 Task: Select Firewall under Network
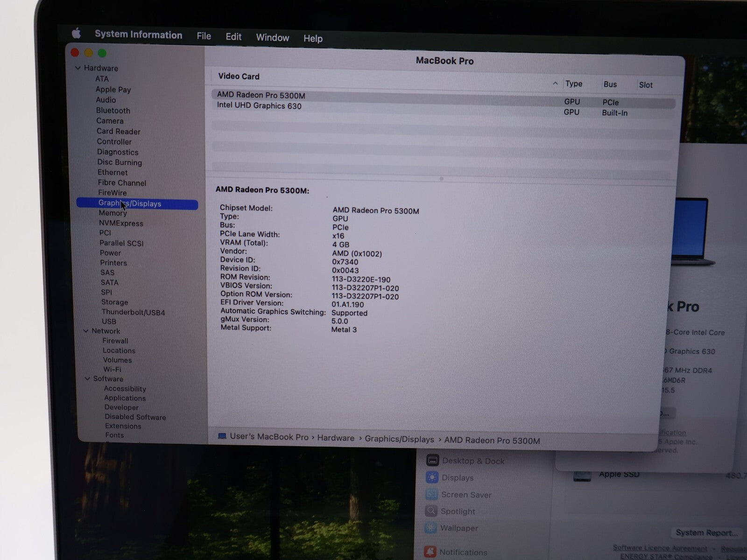pos(115,341)
